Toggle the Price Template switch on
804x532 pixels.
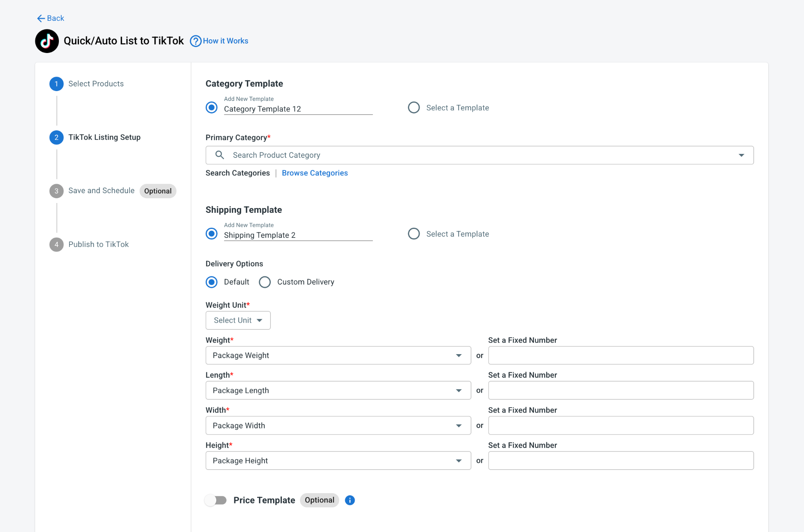[216, 500]
